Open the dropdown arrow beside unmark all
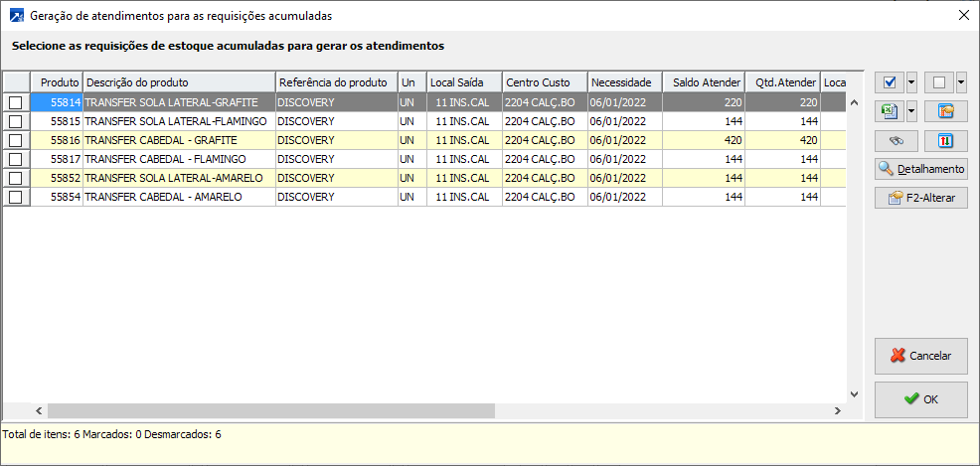 961,82
